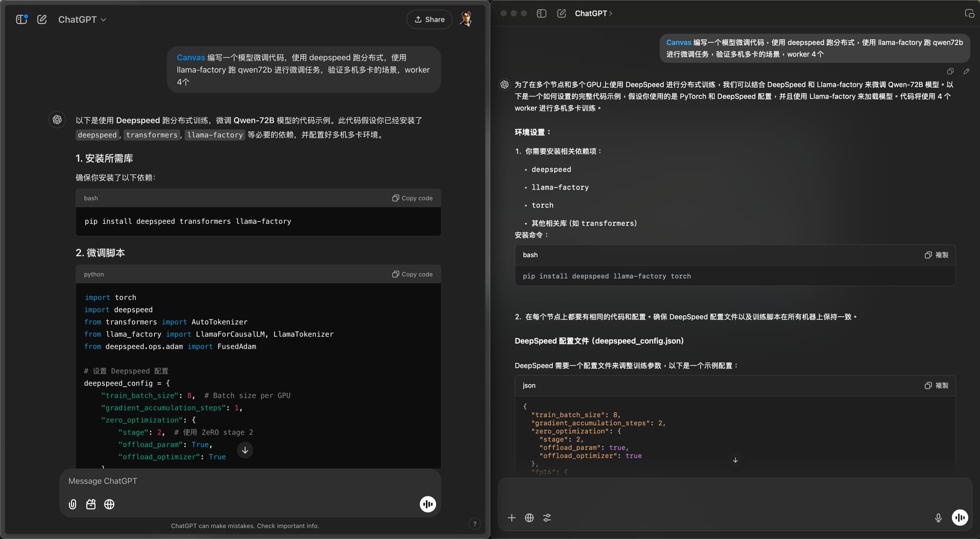Click the new chat compose icon in right window

[561, 13]
